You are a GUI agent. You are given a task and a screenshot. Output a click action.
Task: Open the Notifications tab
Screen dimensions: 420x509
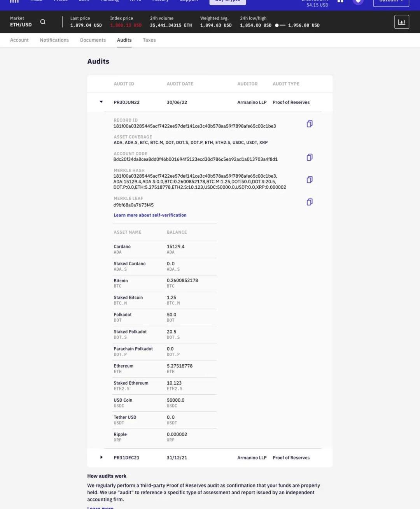pos(54,40)
